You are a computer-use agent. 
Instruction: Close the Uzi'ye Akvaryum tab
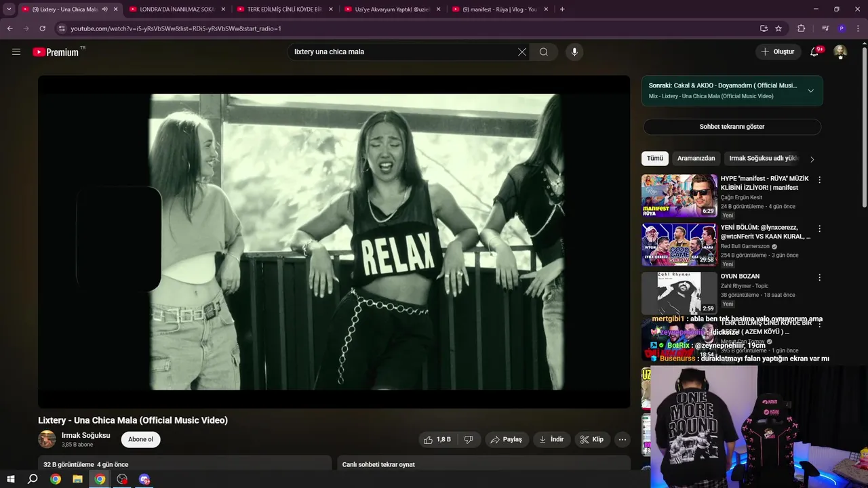coord(439,9)
